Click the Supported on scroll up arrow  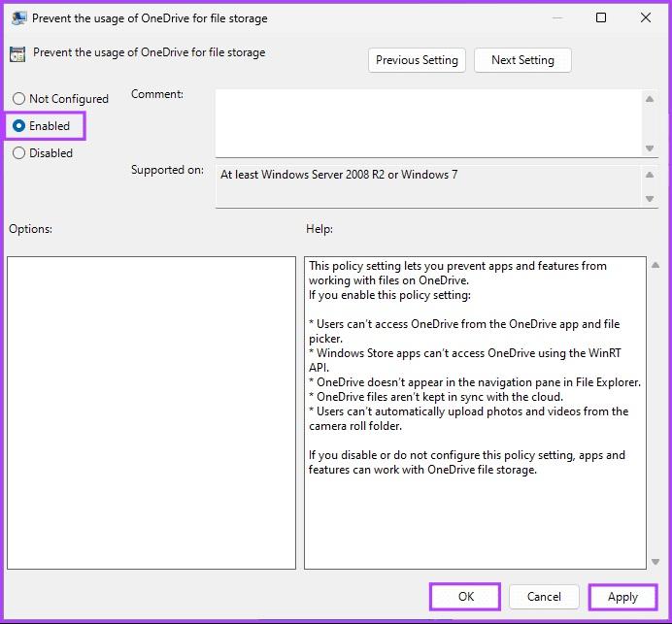point(650,175)
